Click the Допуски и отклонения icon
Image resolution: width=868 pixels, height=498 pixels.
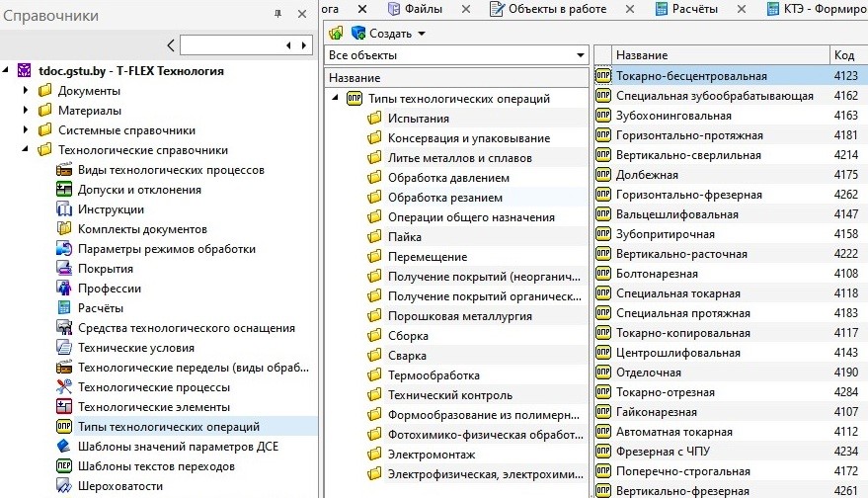64,190
